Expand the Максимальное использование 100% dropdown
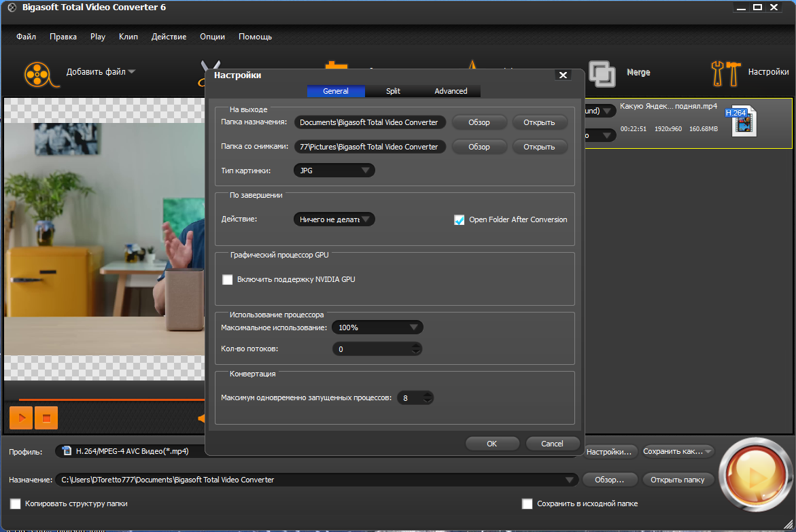Viewport: 796px width, 532px height. pyautogui.click(x=377, y=327)
